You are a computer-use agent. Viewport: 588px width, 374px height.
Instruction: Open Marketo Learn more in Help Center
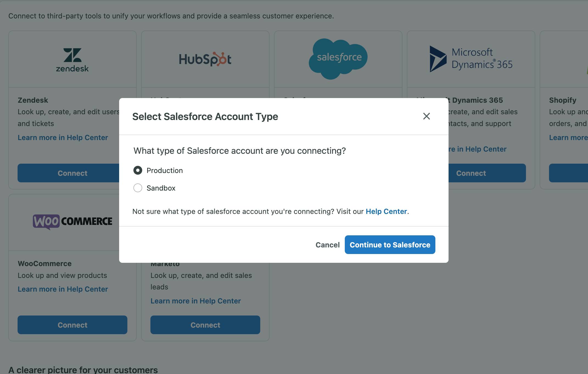coord(196,301)
